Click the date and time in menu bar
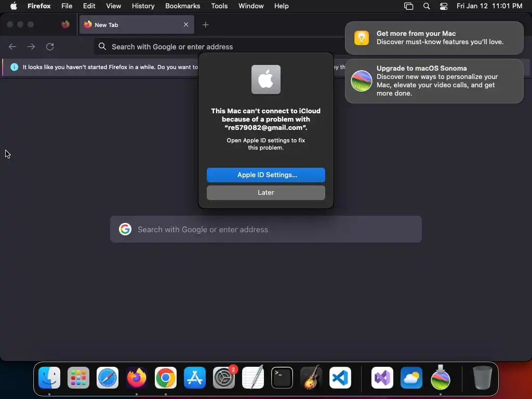The image size is (532, 399). 489,6
